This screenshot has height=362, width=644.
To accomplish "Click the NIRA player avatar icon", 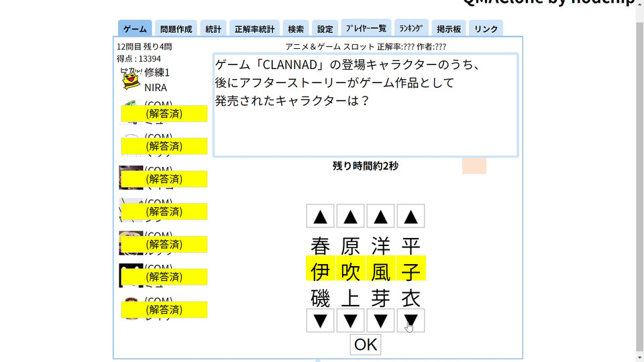I will (131, 79).
